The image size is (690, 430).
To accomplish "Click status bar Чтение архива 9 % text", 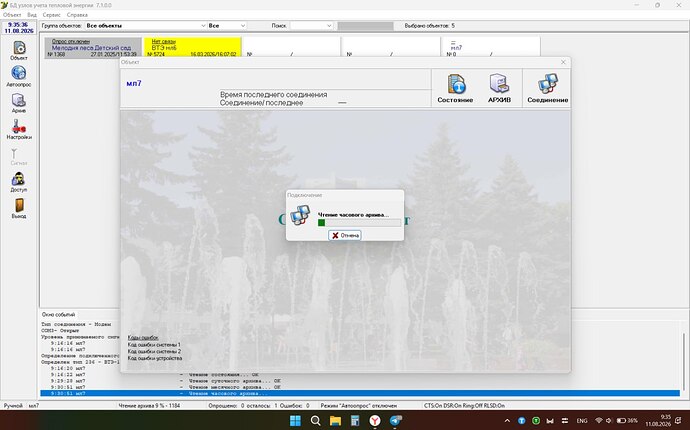I will pyautogui.click(x=149, y=406).
